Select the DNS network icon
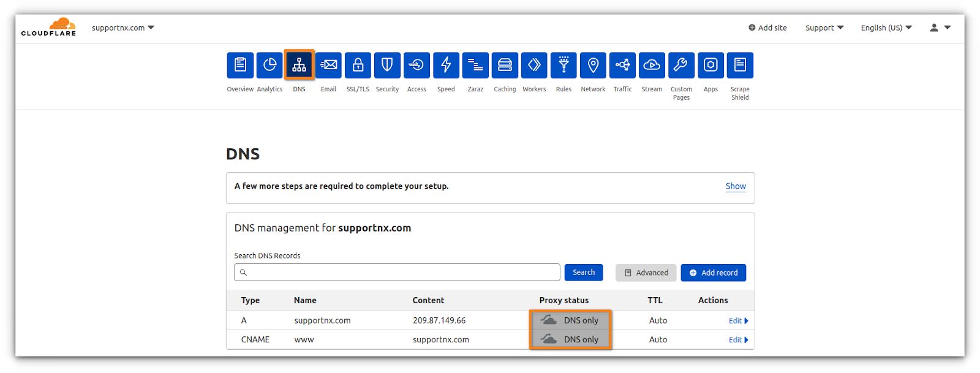 click(x=299, y=65)
